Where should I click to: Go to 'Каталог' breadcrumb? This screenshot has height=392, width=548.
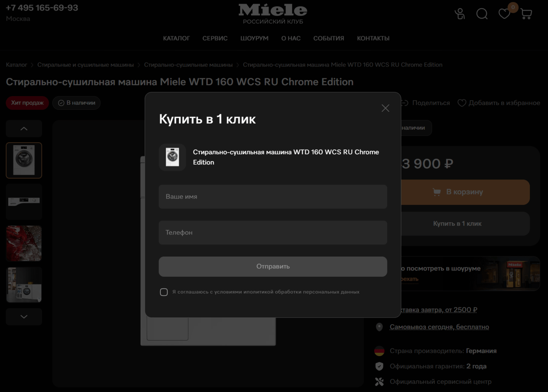pyautogui.click(x=16, y=65)
